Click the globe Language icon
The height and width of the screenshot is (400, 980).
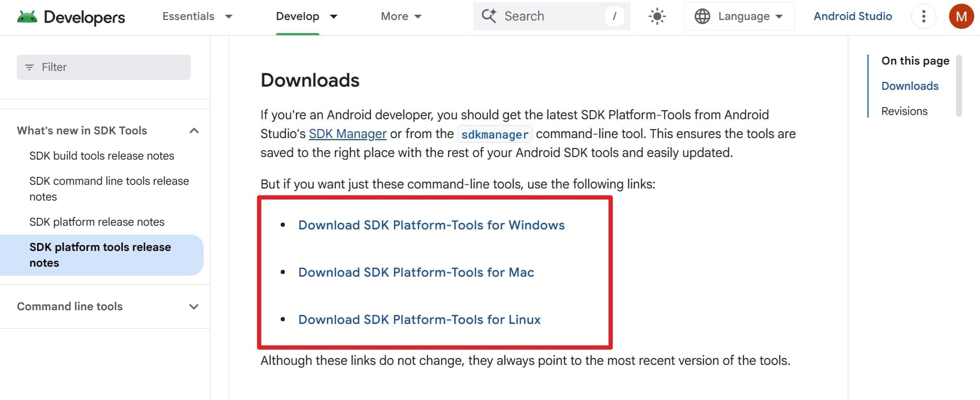(702, 16)
